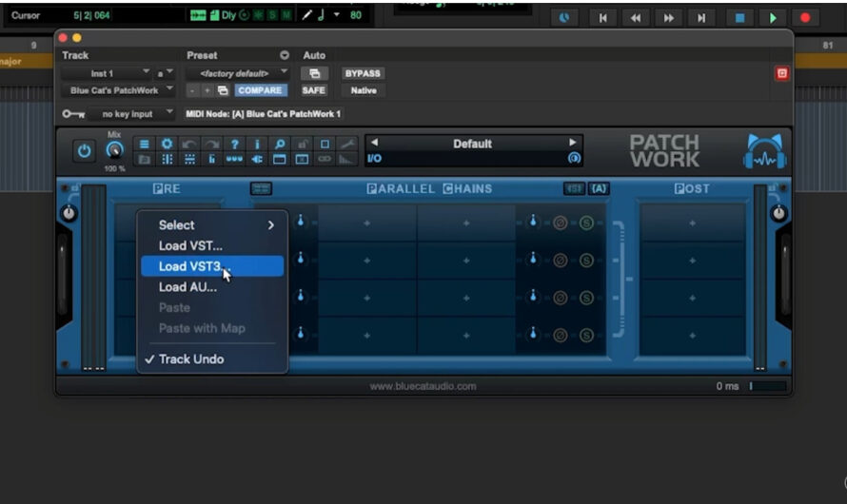Click input gain knob of second parallel chain
The width and height of the screenshot is (847, 504).
click(301, 259)
